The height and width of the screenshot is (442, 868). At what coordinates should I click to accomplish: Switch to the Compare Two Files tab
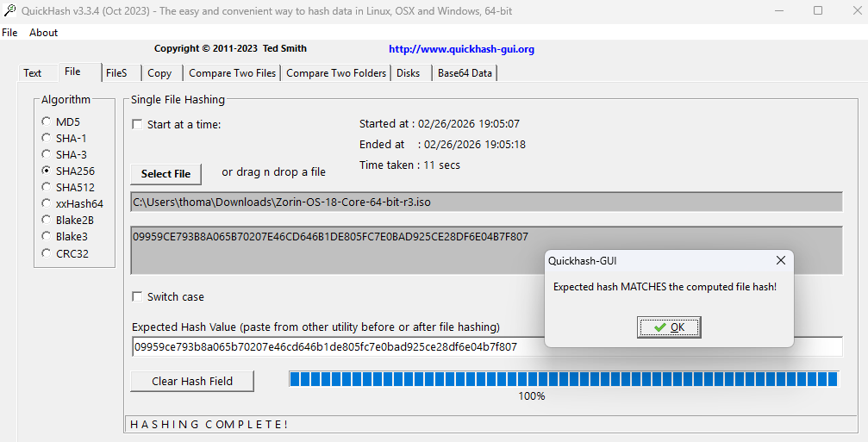pyautogui.click(x=232, y=73)
